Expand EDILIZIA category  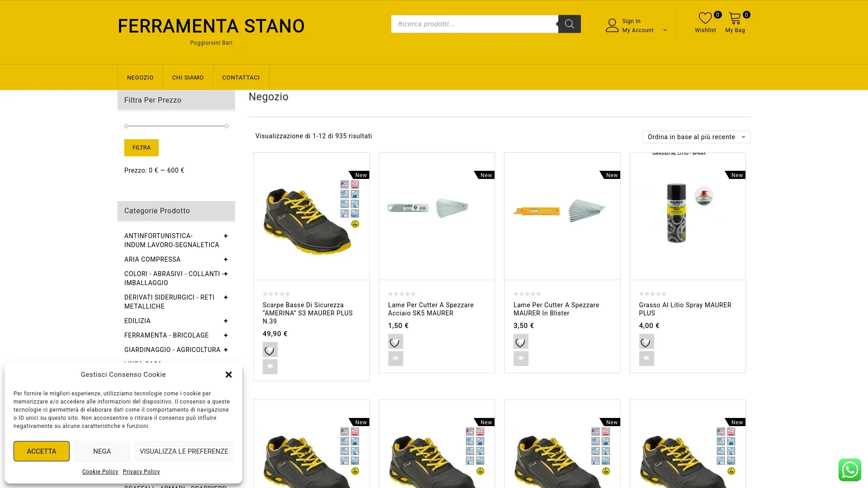226,321
